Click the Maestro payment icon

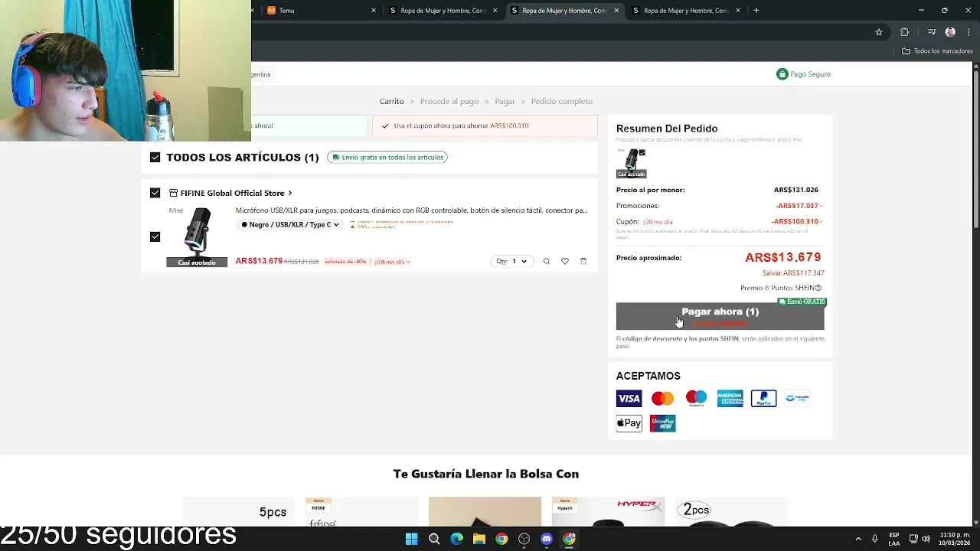696,399
